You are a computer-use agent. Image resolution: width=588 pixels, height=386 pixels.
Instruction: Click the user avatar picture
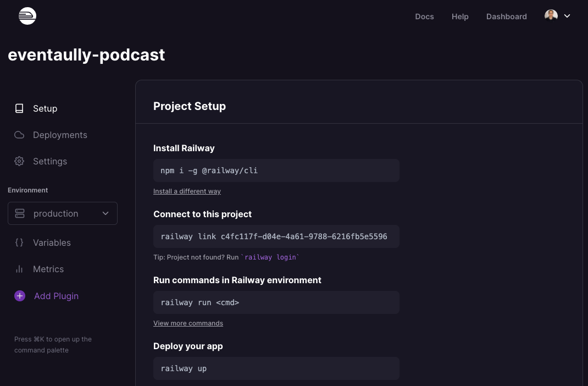551,16
